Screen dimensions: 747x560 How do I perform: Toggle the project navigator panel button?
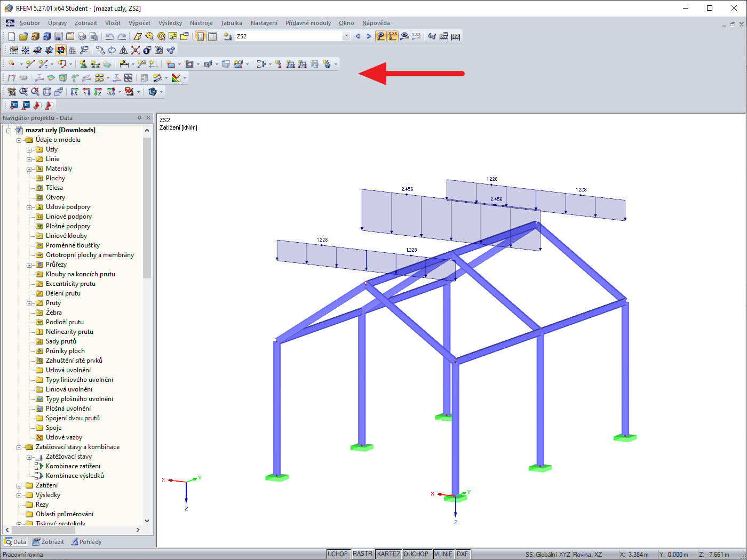click(x=201, y=36)
